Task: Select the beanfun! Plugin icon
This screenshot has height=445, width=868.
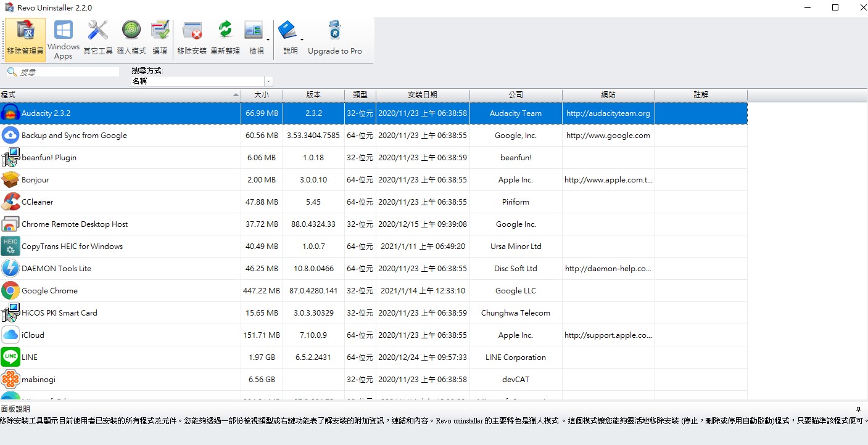Action: pos(10,157)
